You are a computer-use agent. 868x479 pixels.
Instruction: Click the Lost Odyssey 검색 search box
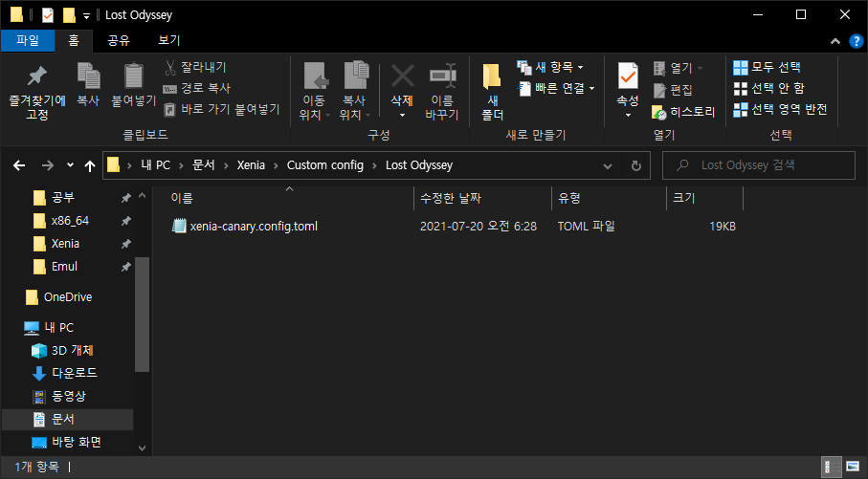point(758,165)
